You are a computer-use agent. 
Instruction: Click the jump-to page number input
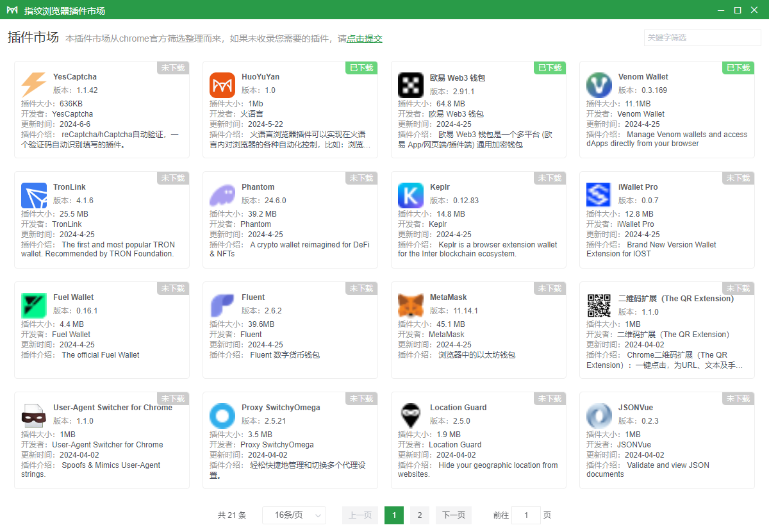(x=526, y=515)
